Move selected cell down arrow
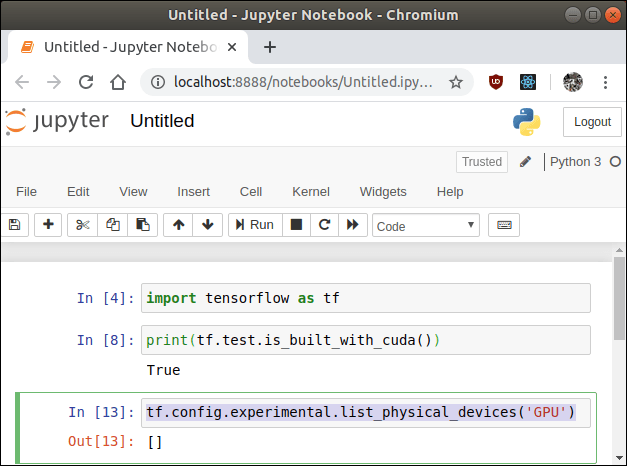Screen dimensions: 627x466 207,226
